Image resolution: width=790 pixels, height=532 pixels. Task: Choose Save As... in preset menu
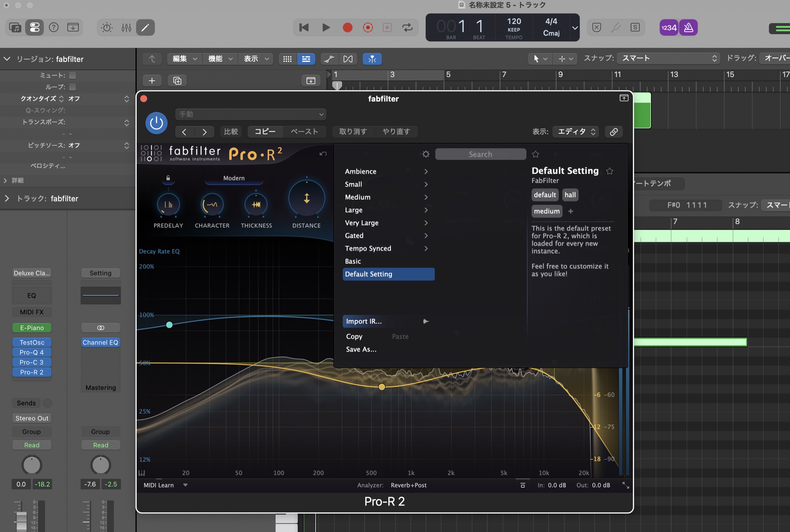tap(361, 349)
